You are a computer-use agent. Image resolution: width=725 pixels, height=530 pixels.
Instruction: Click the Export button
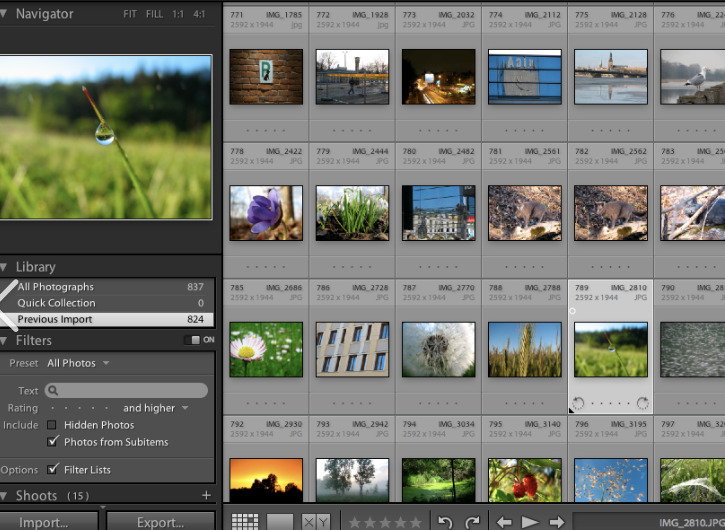coord(160,522)
